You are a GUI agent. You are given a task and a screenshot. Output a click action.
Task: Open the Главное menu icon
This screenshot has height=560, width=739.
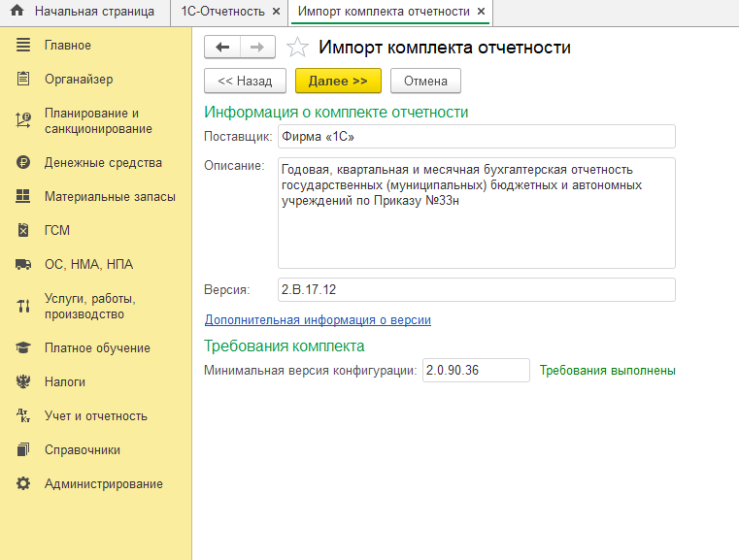tap(23, 45)
